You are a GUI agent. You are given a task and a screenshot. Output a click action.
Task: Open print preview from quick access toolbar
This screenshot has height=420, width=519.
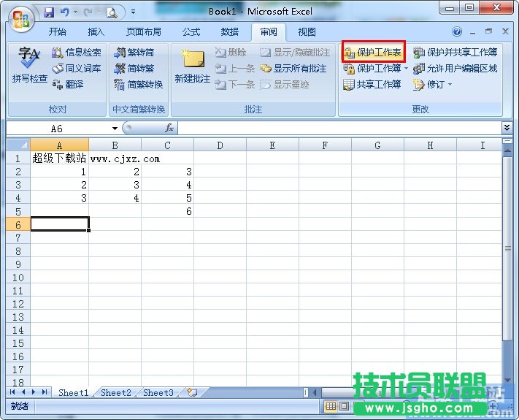(x=112, y=12)
